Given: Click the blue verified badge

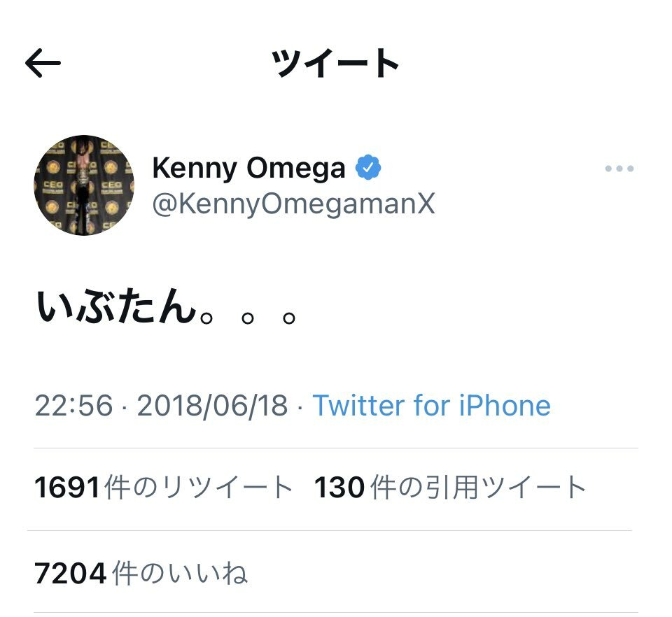Looking at the screenshot, I should coord(368,168).
